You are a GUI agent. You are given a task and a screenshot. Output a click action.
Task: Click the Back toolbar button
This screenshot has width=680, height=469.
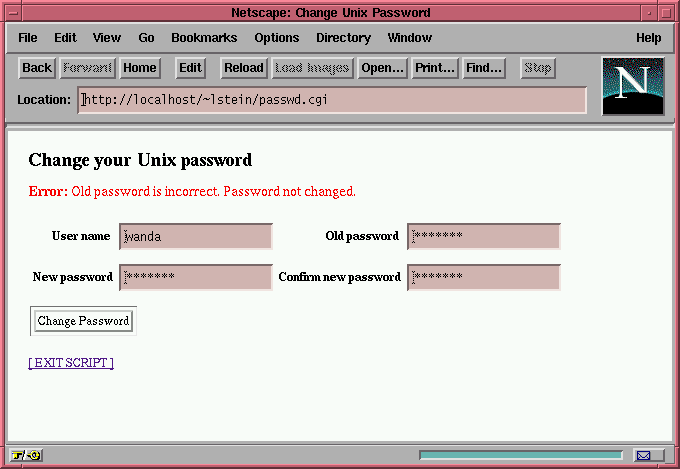[x=37, y=68]
